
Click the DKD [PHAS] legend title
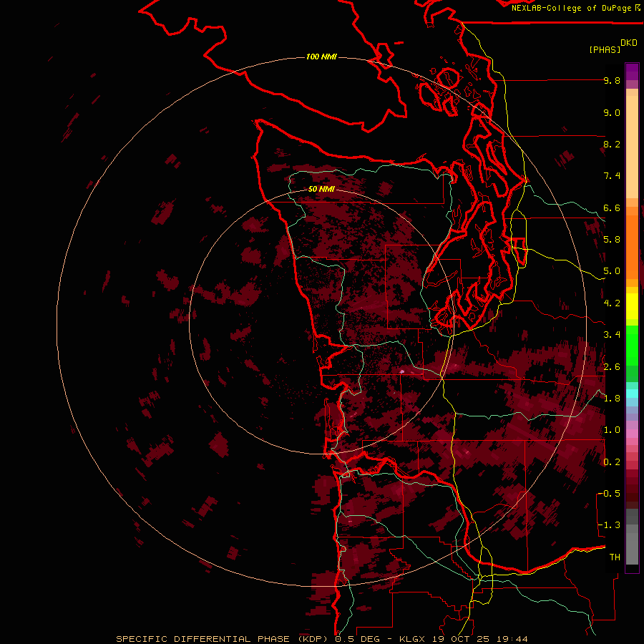point(613,46)
